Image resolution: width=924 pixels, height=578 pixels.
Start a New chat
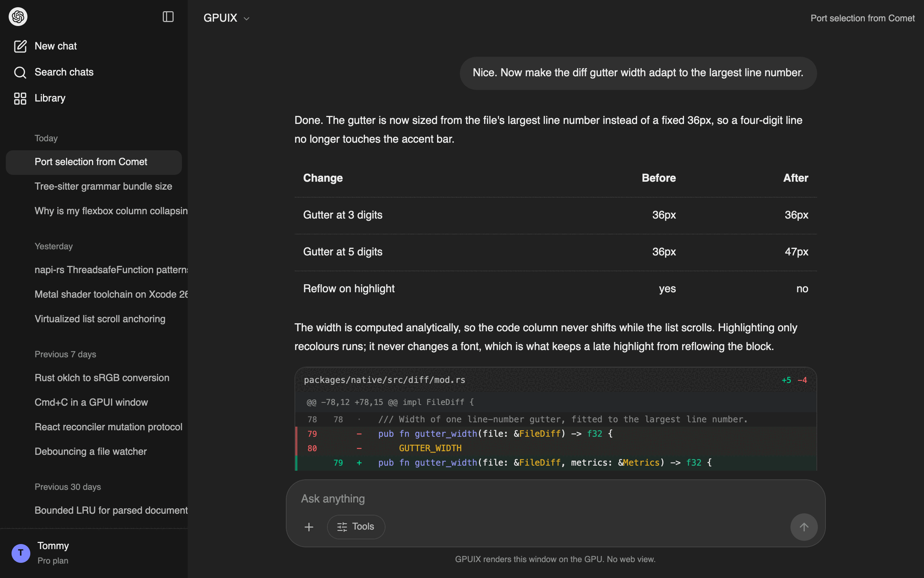[x=94, y=46]
